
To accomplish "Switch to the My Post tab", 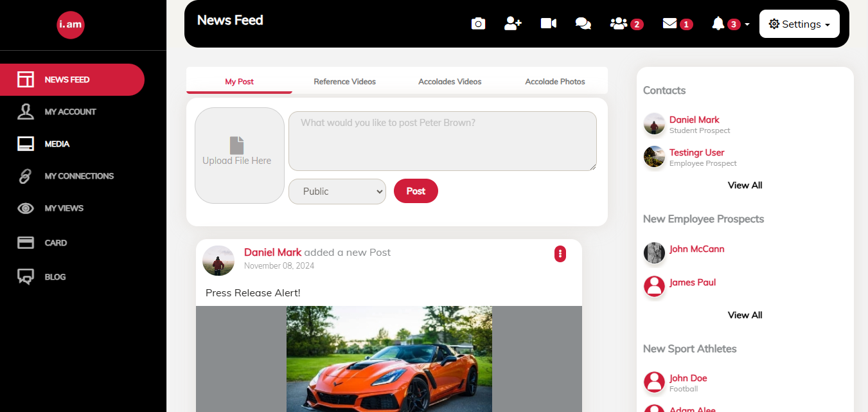I will 239,82.
